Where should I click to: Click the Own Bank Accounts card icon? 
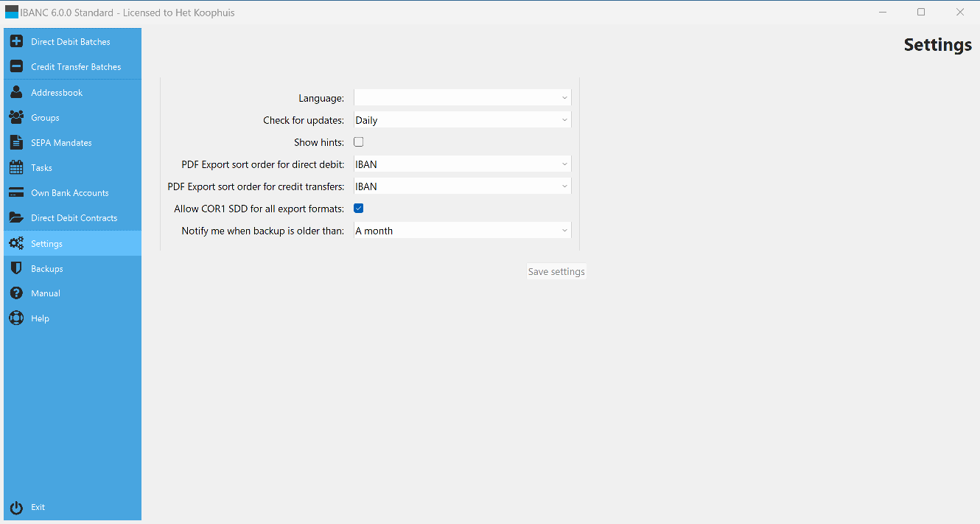coord(16,193)
